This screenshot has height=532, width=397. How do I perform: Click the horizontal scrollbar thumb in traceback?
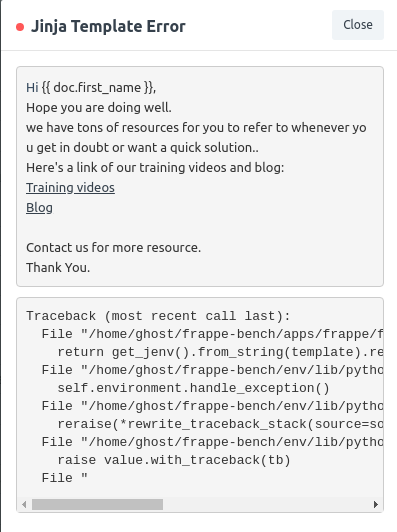click(97, 504)
